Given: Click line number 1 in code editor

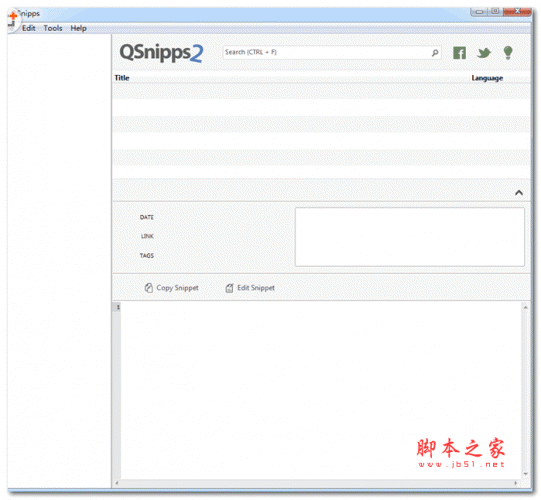Looking at the screenshot, I should tap(118, 307).
